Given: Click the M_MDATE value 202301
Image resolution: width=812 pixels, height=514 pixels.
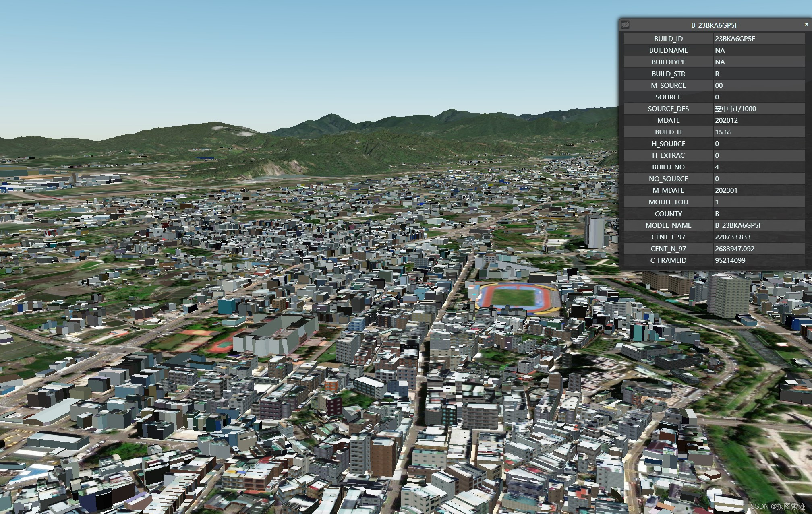Looking at the screenshot, I should click(726, 190).
